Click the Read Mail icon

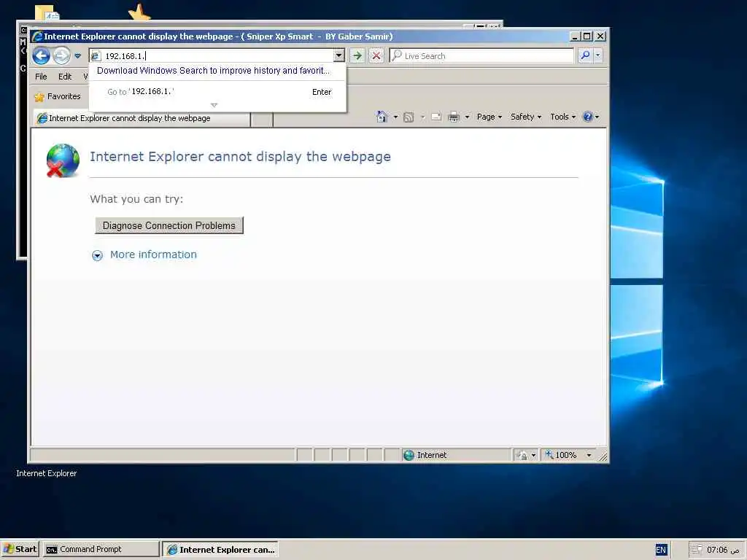pyautogui.click(x=436, y=117)
